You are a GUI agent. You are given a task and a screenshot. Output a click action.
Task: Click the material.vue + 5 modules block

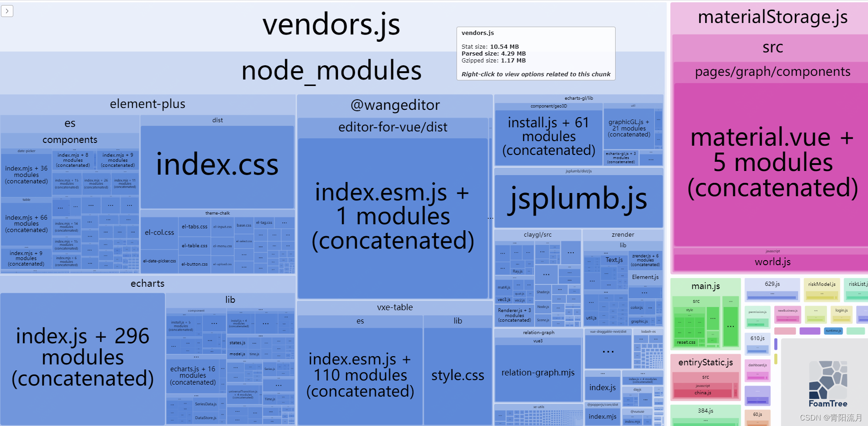(772, 163)
